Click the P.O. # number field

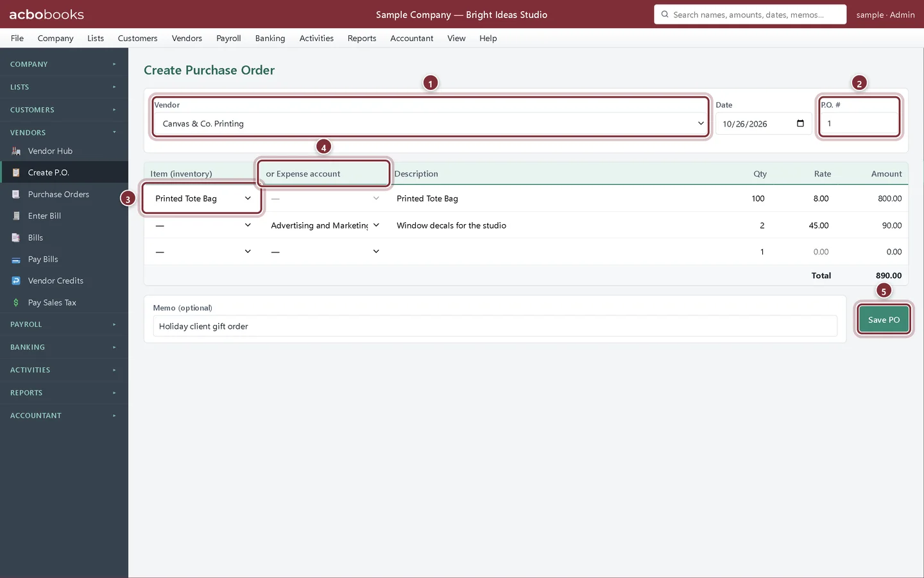[859, 123]
